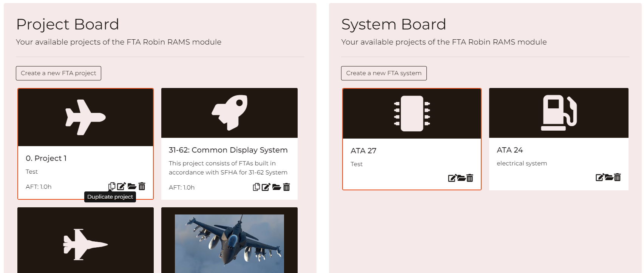
Task: Click Create a new FTA project
Action: (59, 73)
